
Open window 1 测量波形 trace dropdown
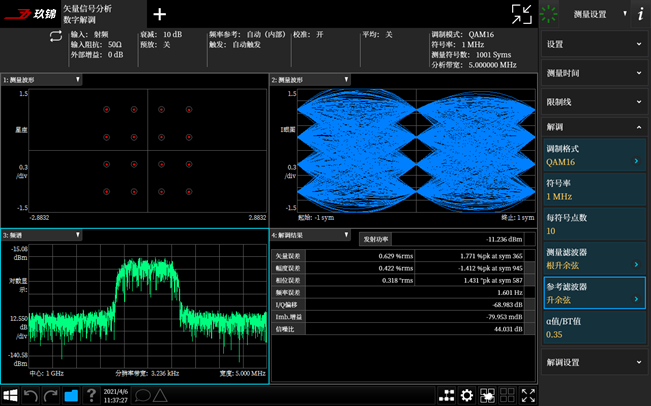tap(42, 80)
